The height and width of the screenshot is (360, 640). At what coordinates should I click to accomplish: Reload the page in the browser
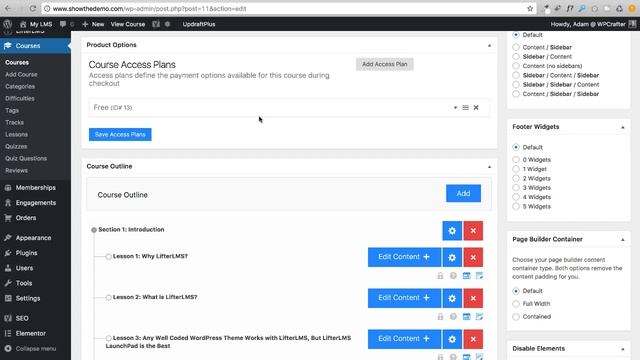(33, 8)
